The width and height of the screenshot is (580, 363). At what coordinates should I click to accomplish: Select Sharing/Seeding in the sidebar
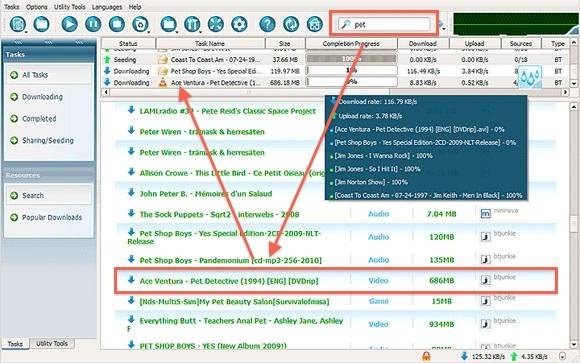48,141
